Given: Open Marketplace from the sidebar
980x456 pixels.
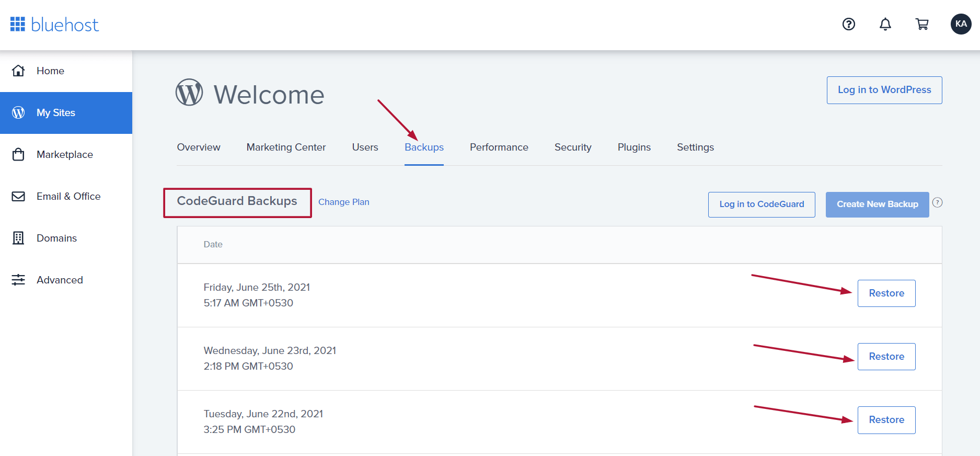Looking at the screenshot, I should tap(64, 155).
